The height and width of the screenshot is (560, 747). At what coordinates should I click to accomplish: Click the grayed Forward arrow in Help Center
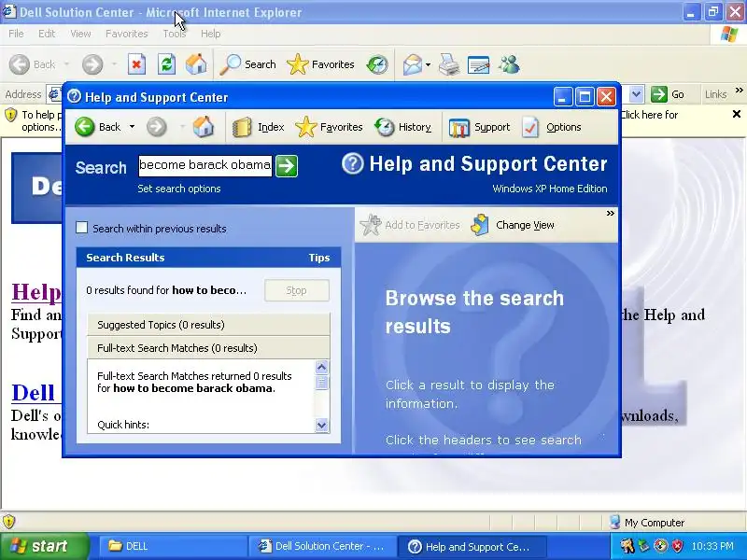click(x=156, y=127)
